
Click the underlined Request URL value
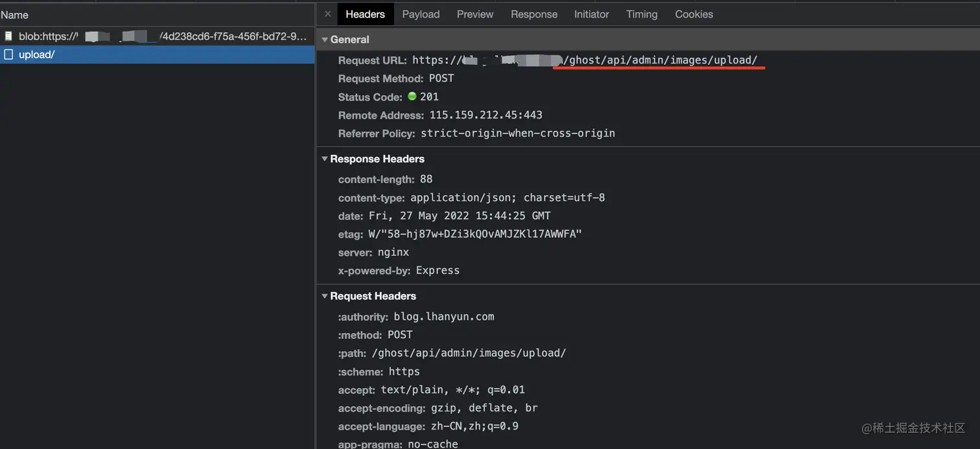661,60
